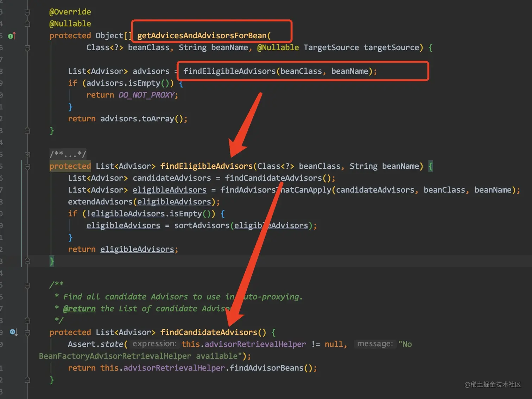Click the findAdvisorsThatCanApply method call
Image resolution: width=532 pixels, height=399 pixels.
point(276,190)
